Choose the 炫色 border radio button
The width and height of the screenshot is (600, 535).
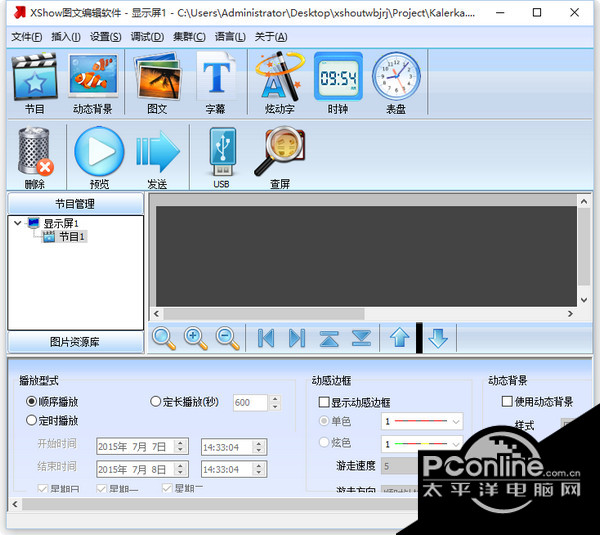[324, 442]
